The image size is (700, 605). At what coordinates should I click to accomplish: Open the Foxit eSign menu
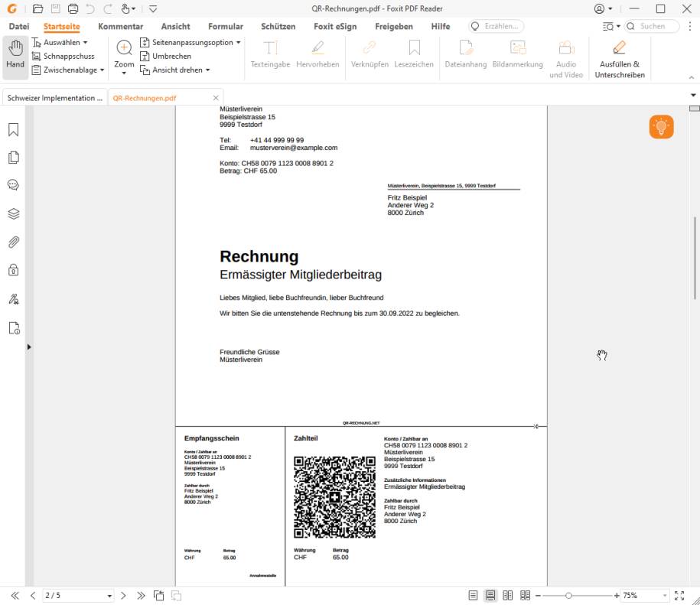[x=334, y=26]
